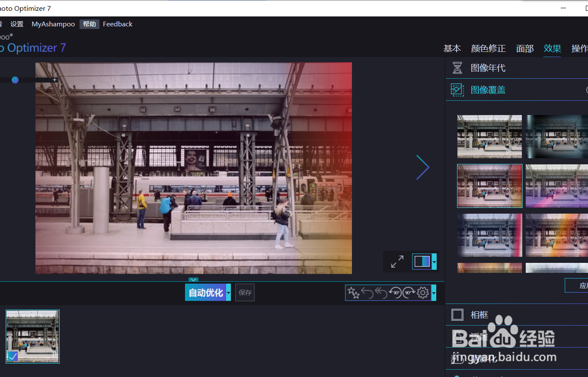Click the before/after split view icon
Image resolution: width=588 pixels, height=377 pixels.
click(422, 261)
